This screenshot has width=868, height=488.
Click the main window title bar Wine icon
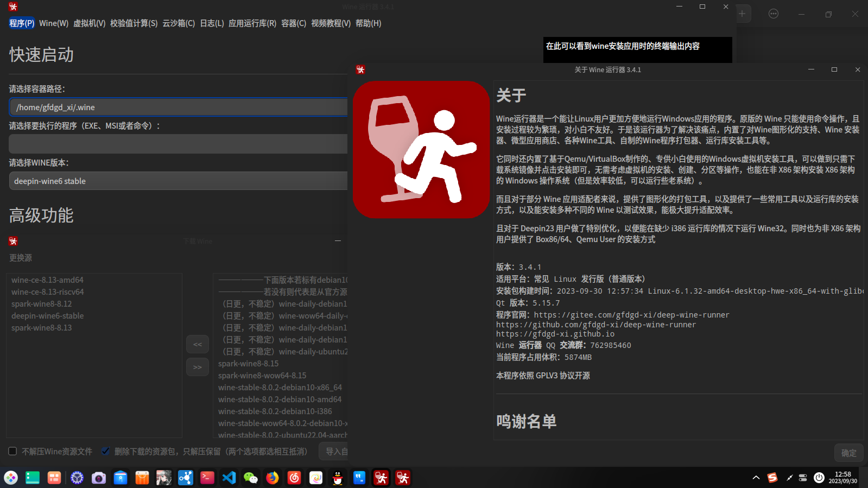click(13, 7)
